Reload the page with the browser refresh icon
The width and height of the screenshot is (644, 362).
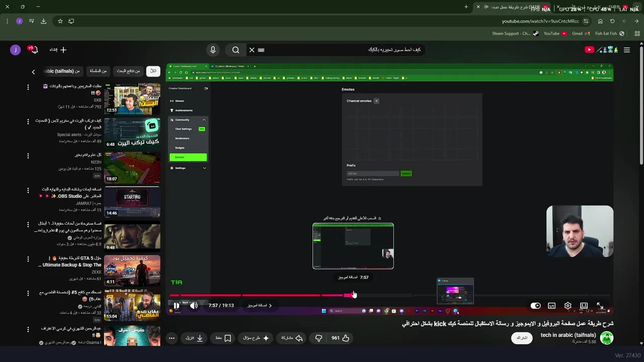coord(612,21)
